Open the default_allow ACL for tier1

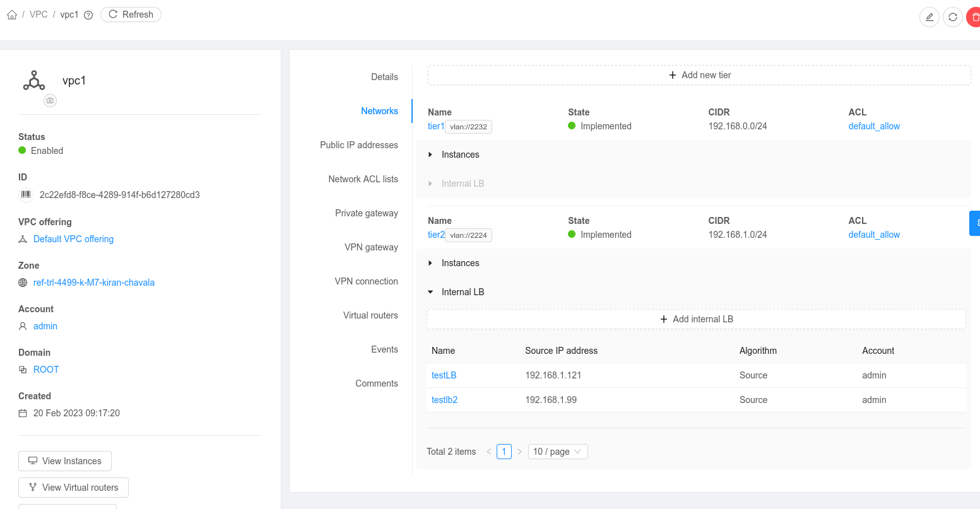click(874, 126)
